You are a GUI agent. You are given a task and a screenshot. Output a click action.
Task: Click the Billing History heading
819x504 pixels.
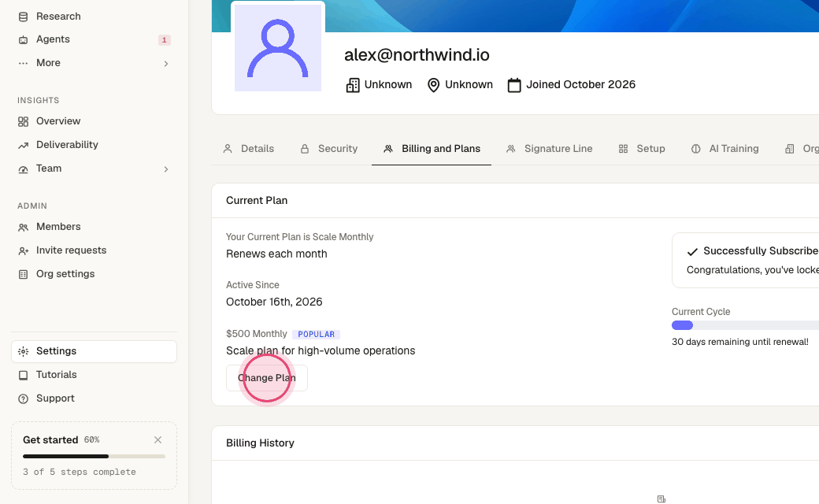click(x=260, y=443)
